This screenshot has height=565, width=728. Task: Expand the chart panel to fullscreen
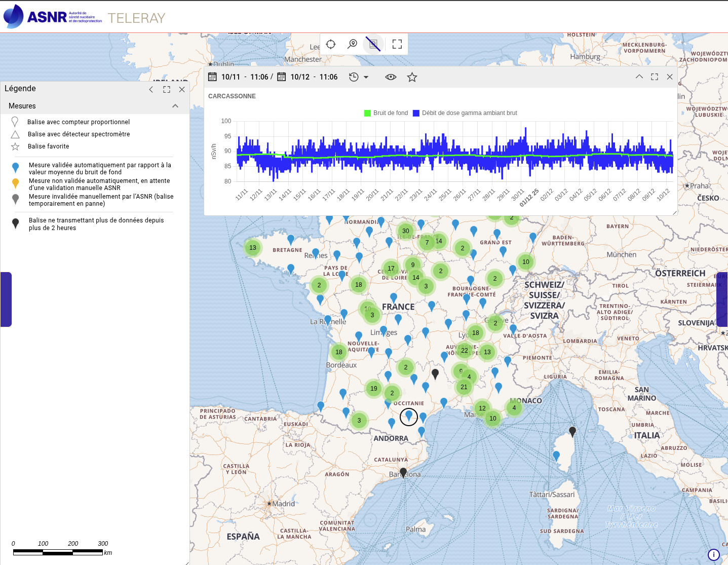click(655, 77)
